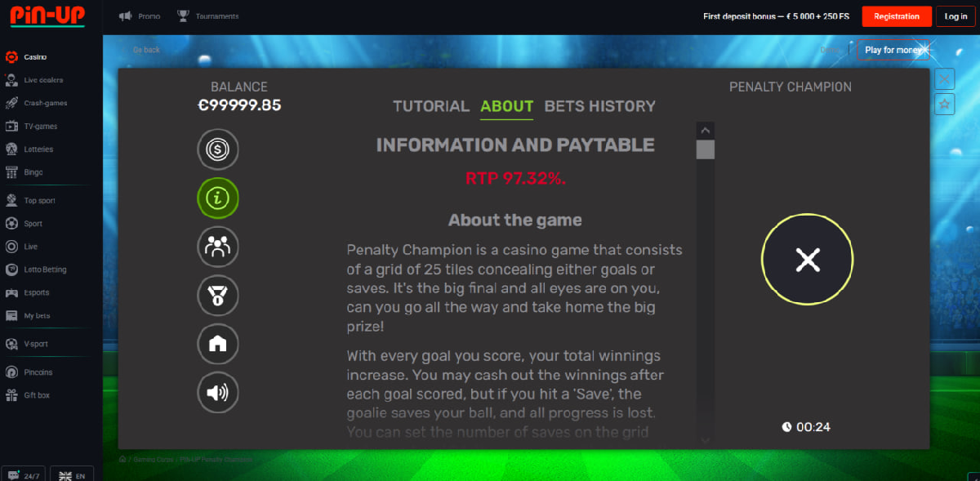Open the BETS HISTORY tab
The height and width of the screenshot is (481, 980).
coord(599,106)
